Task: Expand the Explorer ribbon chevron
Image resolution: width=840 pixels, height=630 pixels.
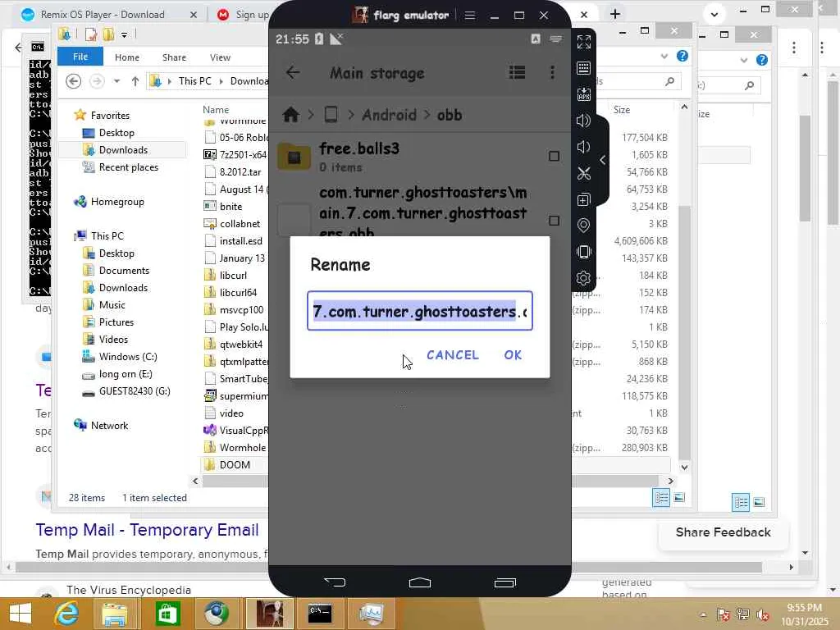Action: pyautogui.click(x=664, y=57)
